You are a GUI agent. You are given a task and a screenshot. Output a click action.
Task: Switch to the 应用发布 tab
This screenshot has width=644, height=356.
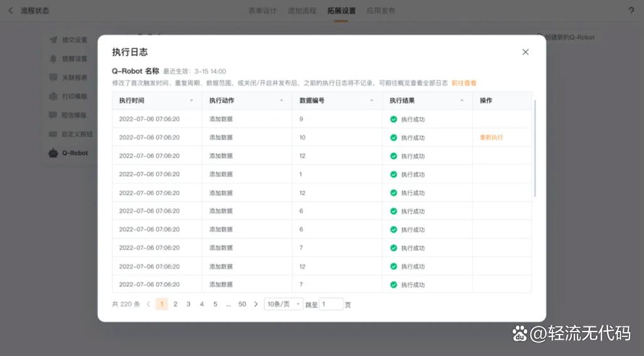(381, 11)
